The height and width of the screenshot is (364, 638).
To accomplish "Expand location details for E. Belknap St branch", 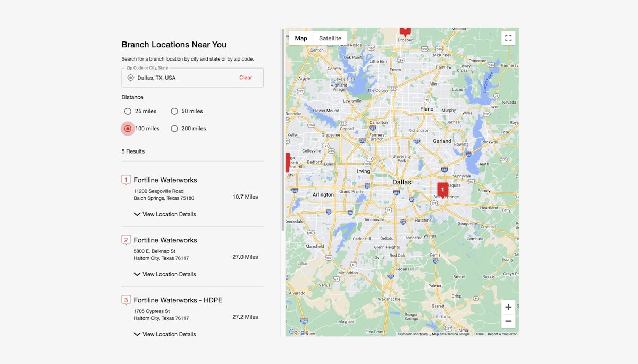I will tap(165, 274).
